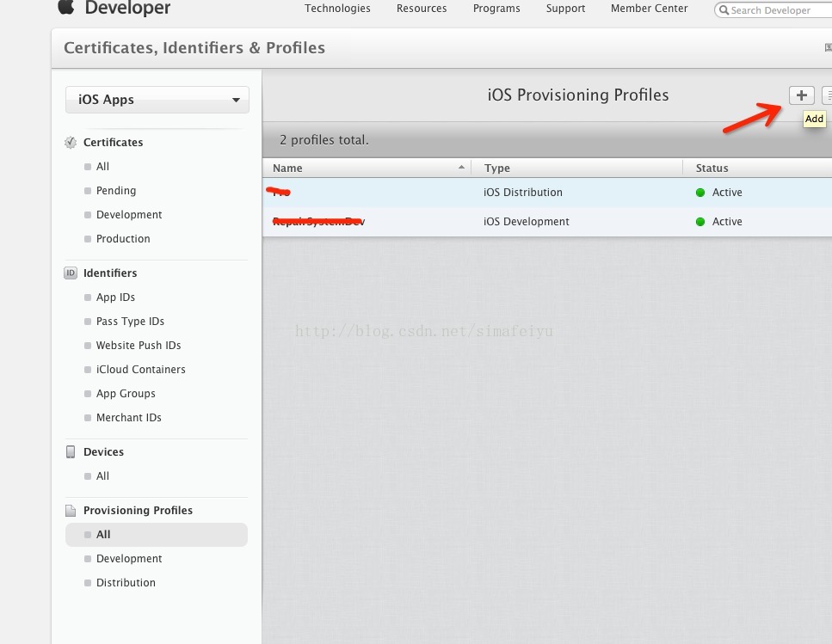Image resolution: width=832 pixels, height=644 pixels.
Task: Click green status dot for iOS Distribution row
Action: tap(700, 193)
